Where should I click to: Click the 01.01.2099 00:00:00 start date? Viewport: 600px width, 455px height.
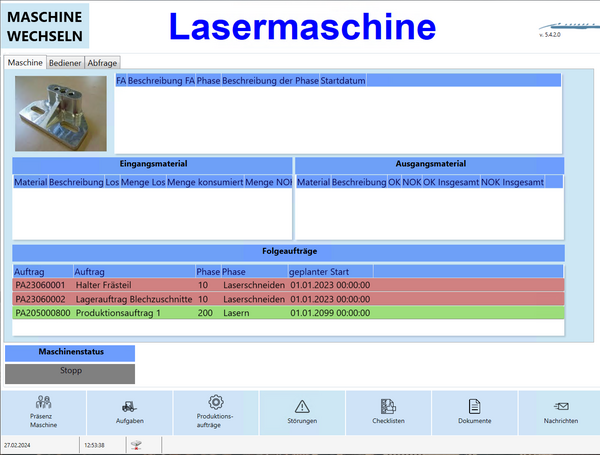coord(330,313)
